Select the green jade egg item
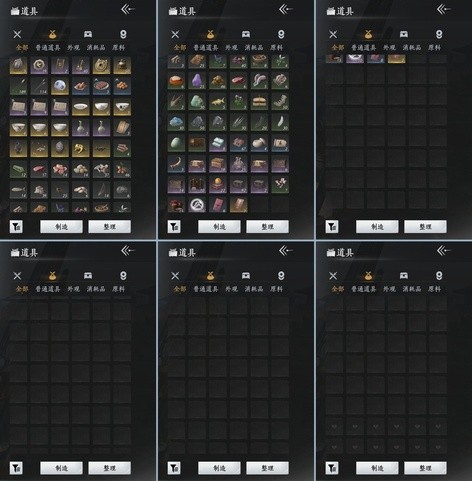This screenshot has width=472, height=481. pos(176,143)
